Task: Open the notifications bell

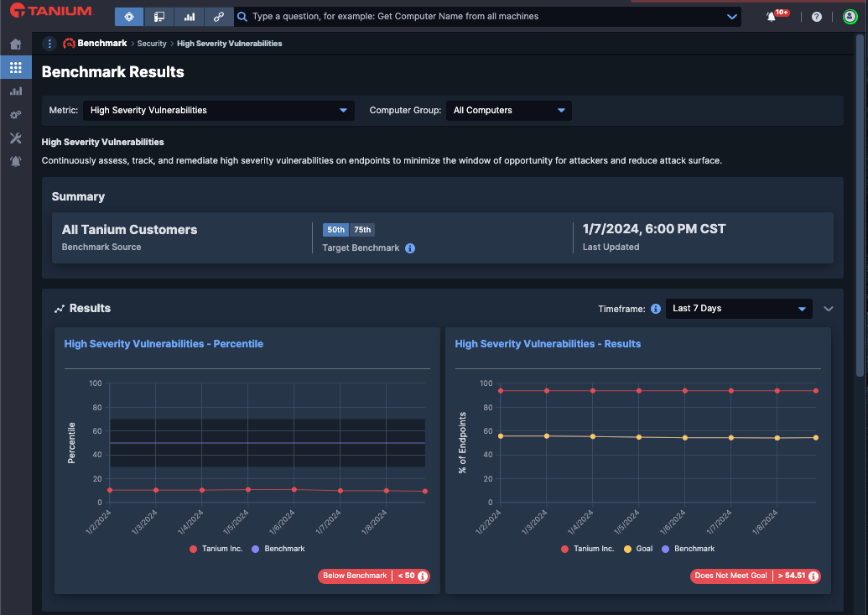Action: [771, 17]
